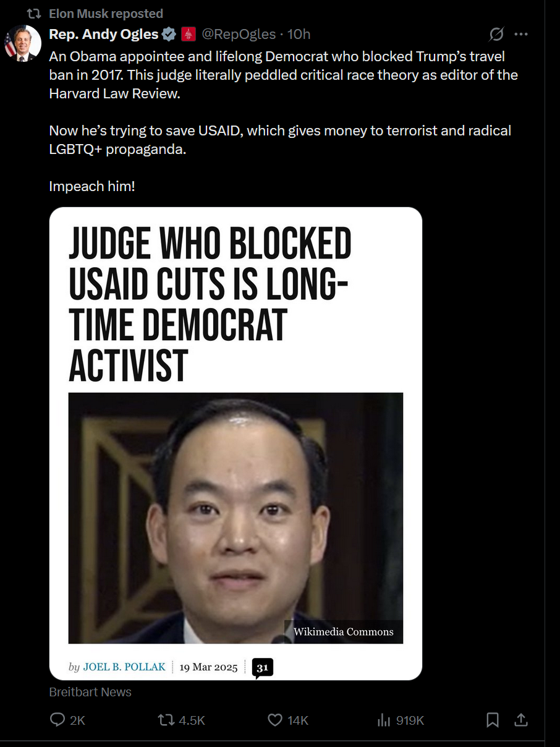Bookmark this post
The height and width of the screenshot is (747, 560).
[493, 720]
